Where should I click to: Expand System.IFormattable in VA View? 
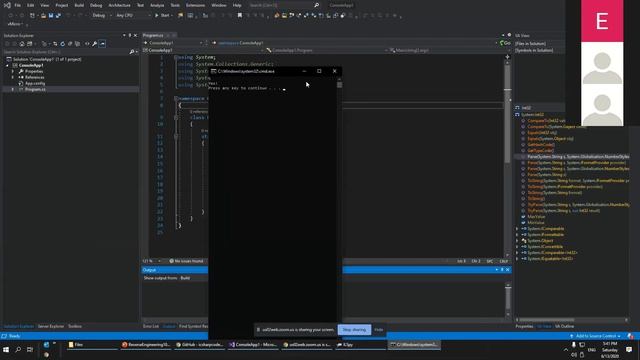[517, 235]
